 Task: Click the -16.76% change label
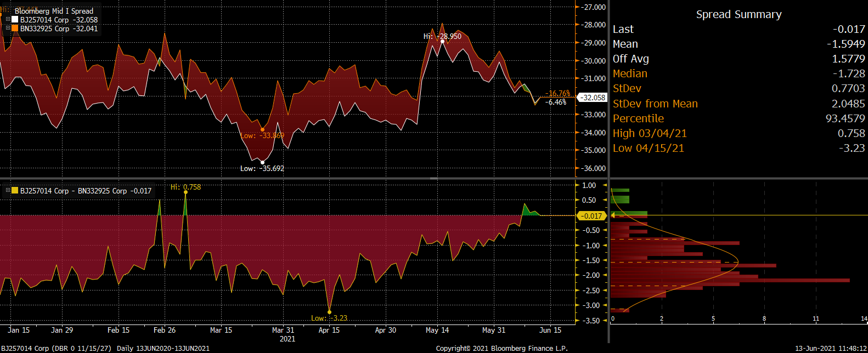[x=558, y=94]
